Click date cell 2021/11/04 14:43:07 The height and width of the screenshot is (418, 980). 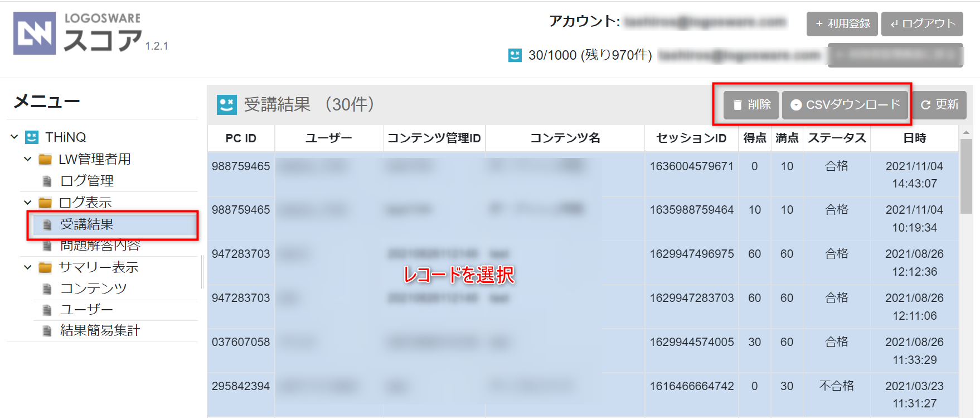[x=914, y=175]
